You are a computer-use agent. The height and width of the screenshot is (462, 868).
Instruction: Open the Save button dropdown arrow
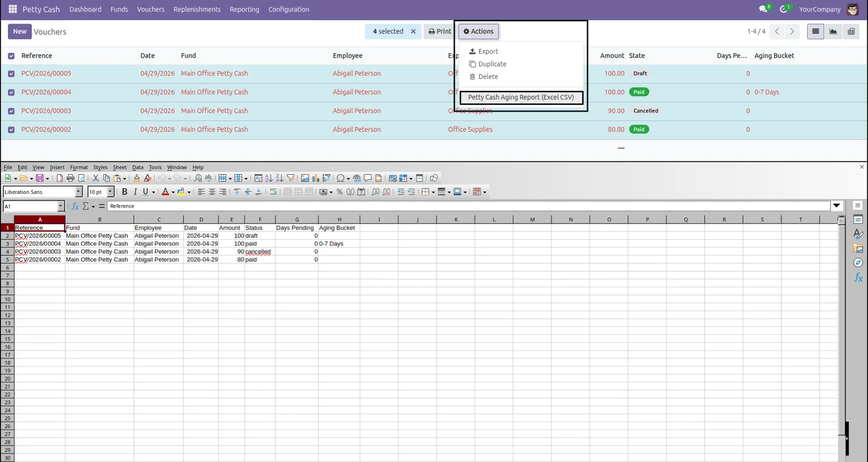48,178
